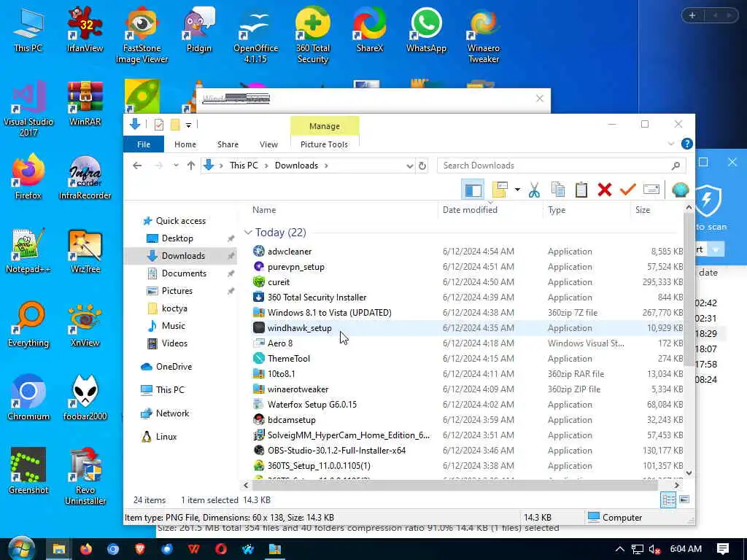Show hidden system tray icons

[619, 549]
